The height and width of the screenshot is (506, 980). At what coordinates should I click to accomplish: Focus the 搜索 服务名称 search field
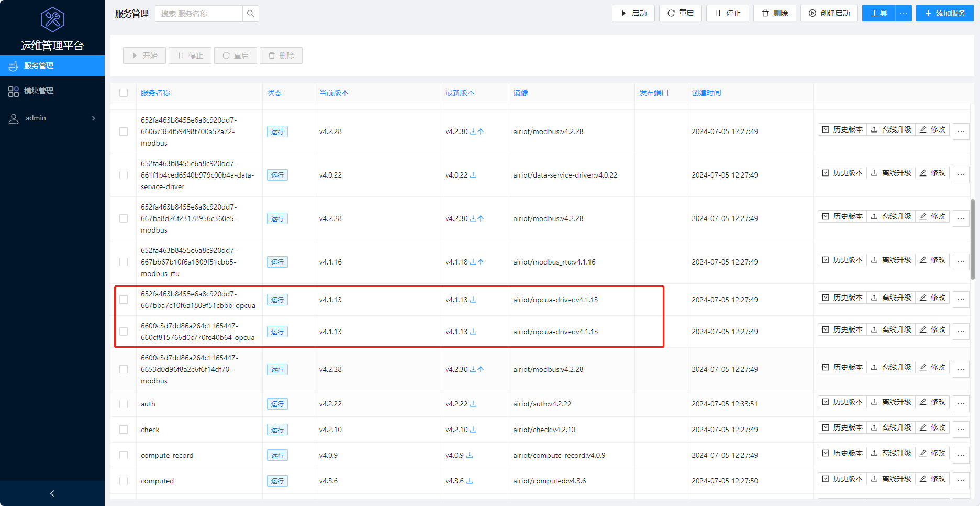(x=199, y=14)
